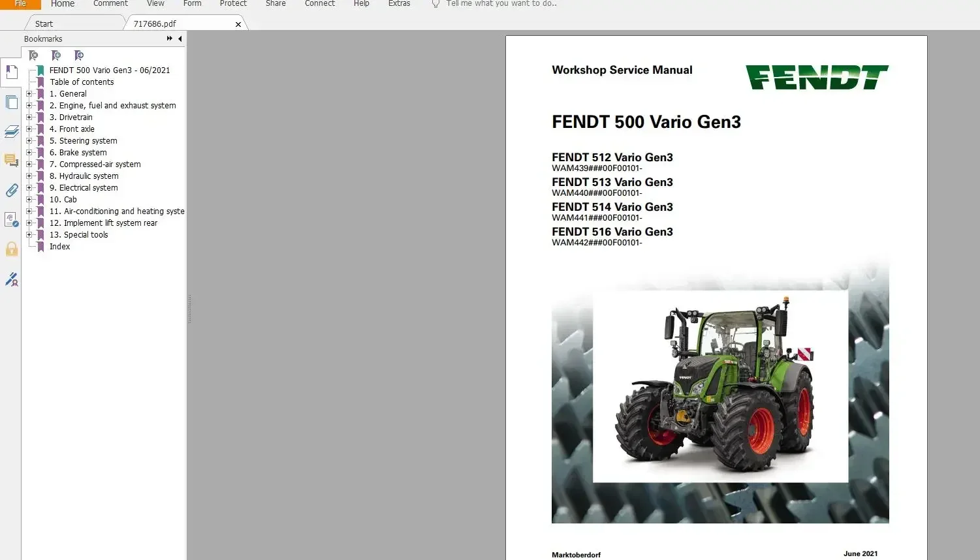Open the Comments panel

click(x=11, y=161)
